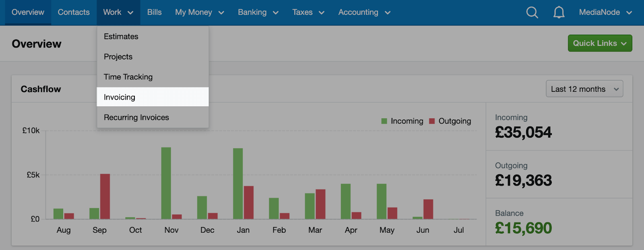Click the tall green November incoming bar
Viewport: 644px width, 250px height.
click(x=166, y=183)
